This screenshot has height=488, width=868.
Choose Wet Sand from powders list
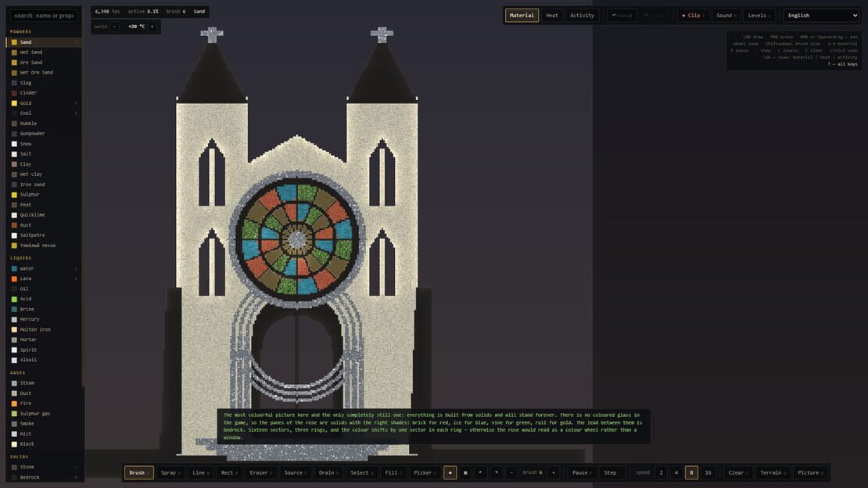[x=43, y=52]
